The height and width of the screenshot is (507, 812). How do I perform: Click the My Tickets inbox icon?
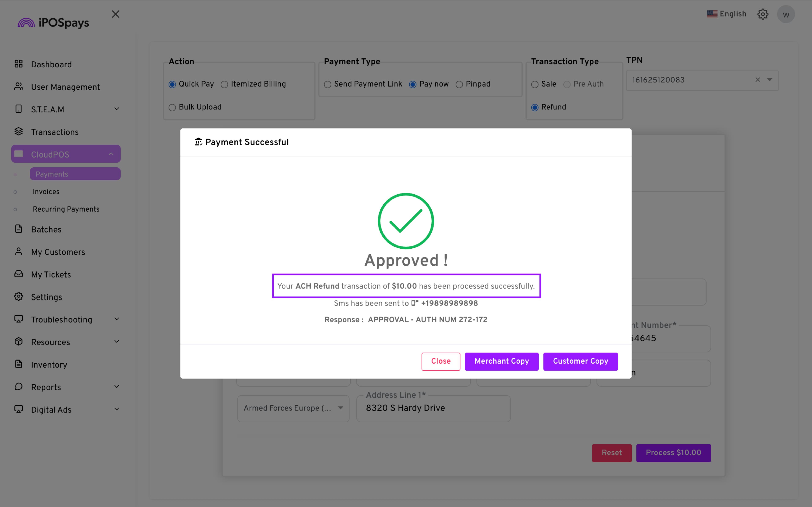pyautogui.click(x=18, y=274)
